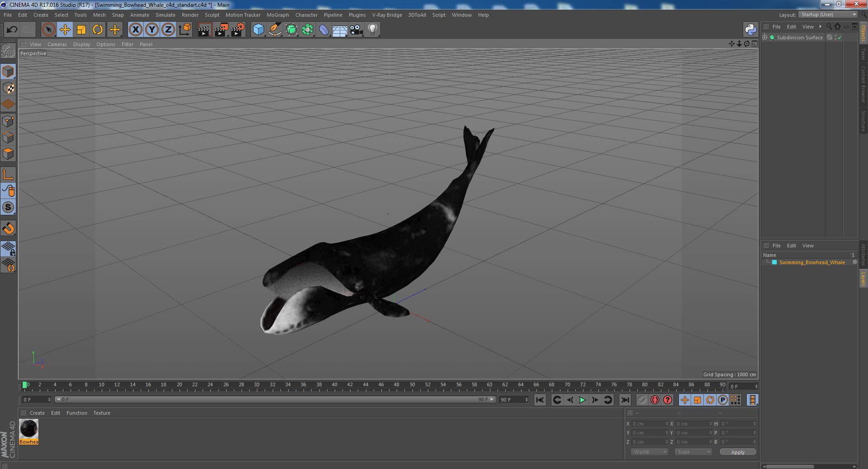Image resolution: width=868 pixels, height=469 pixels.
Task: Toggle X axis lock
Action: coord(135,30)
